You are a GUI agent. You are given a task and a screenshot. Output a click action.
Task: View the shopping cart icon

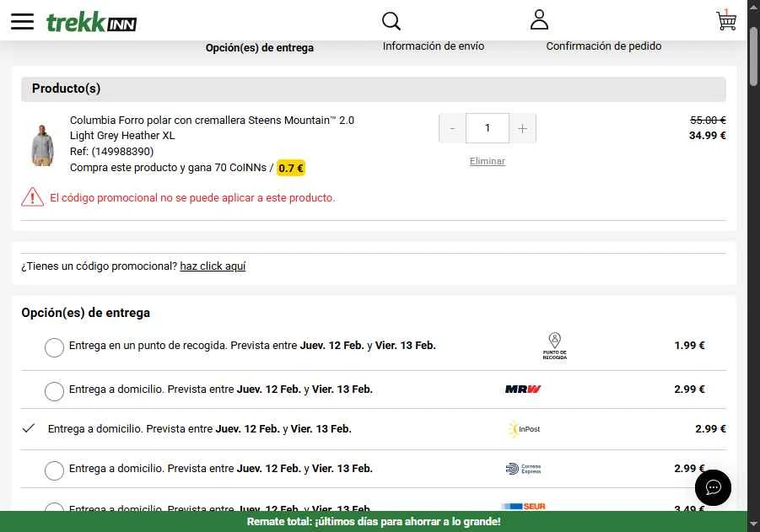point(726,20)
